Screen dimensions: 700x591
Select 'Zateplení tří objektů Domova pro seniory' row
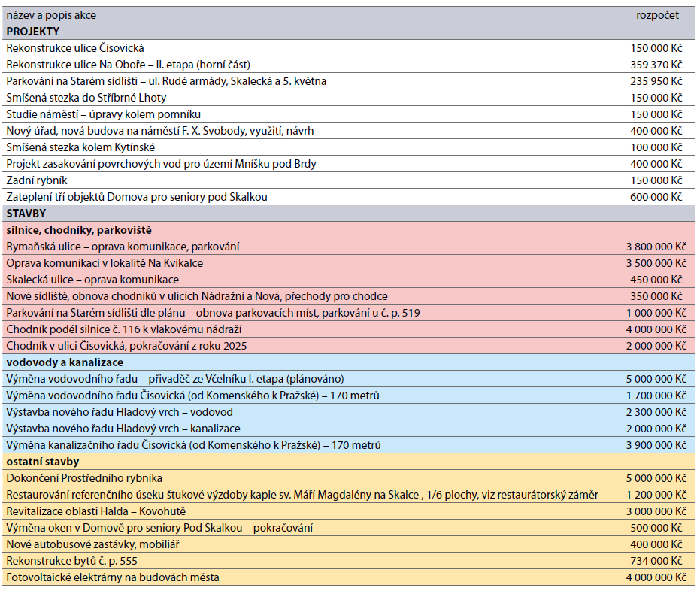click(x=137, y=197)
